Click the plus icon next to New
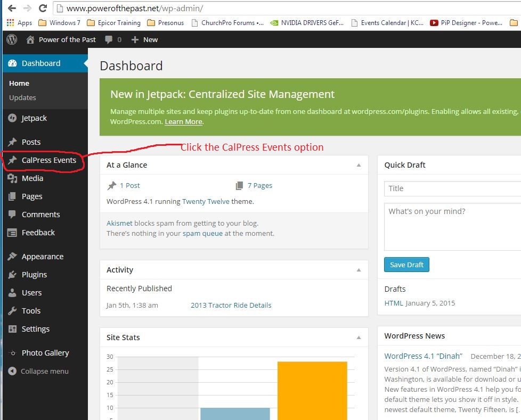 pos(135,40)
